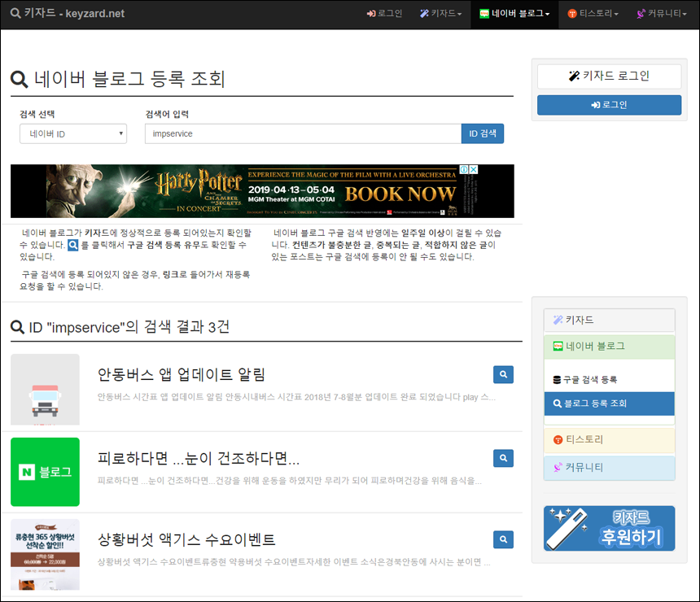Click the Naver blog icon in navbar
The image size is (700, 602).
[484, 14]
